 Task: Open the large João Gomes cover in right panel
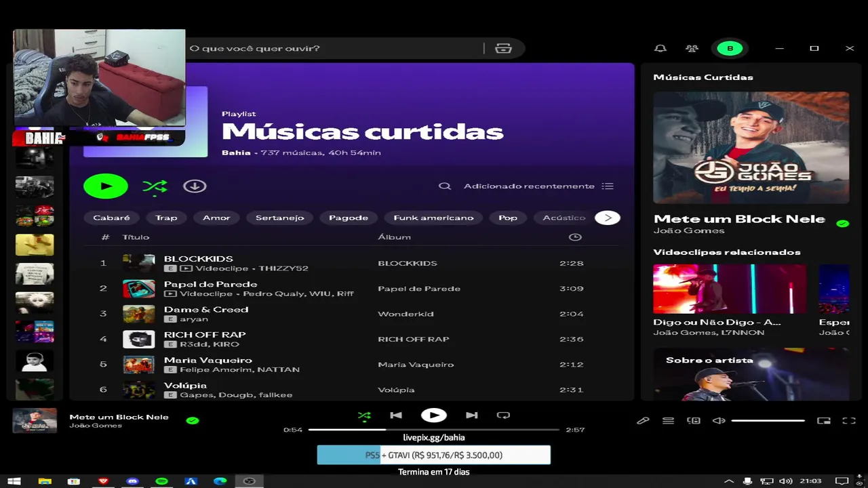751,148
